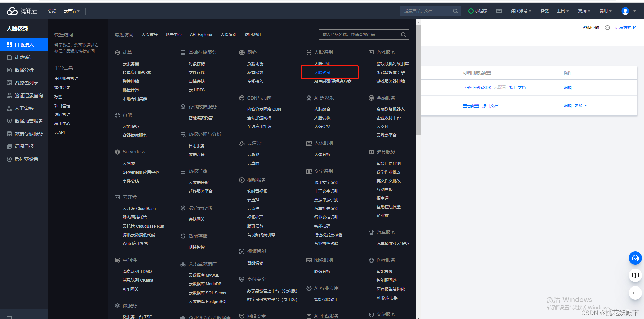
Task: Select 账号中心 in recent visits
Action: pos(173,35)
